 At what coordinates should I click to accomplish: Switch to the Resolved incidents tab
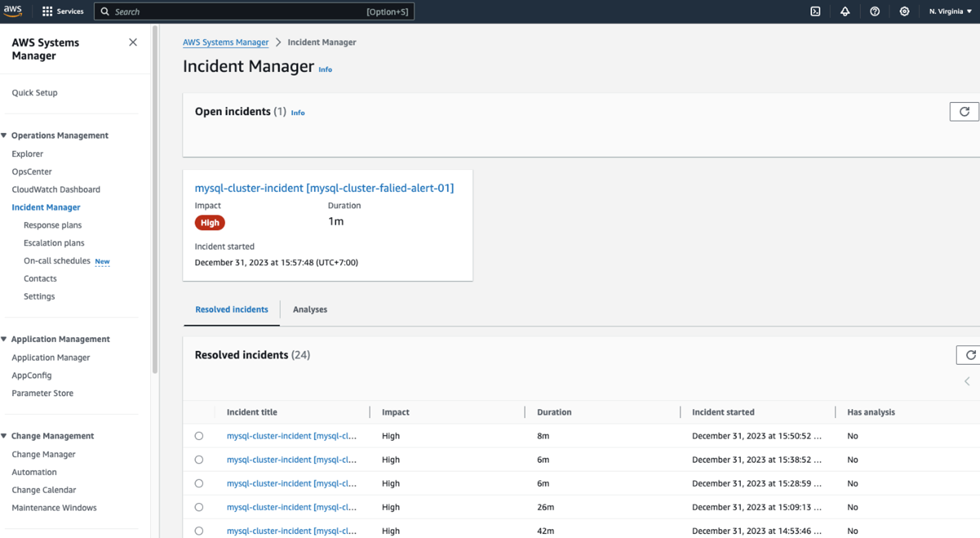(232, 309)
